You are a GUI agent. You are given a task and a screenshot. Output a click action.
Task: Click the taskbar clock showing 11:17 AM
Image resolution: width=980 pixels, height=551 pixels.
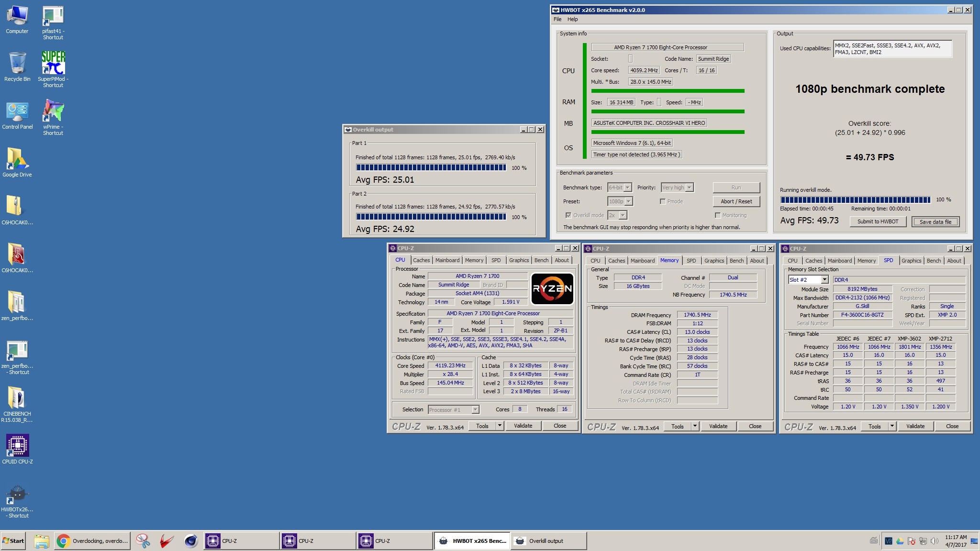pos(956,541)
